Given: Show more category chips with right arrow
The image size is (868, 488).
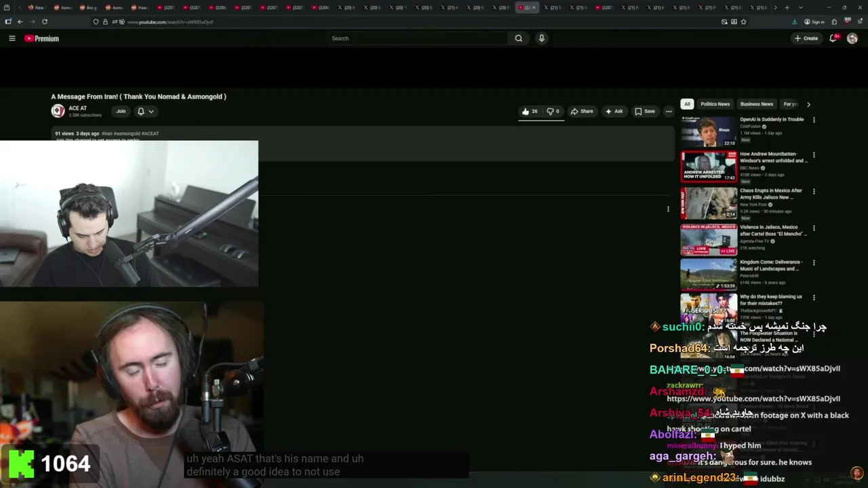Looking at the screenshot, I should pyautogui.click(x=808, y=104).
